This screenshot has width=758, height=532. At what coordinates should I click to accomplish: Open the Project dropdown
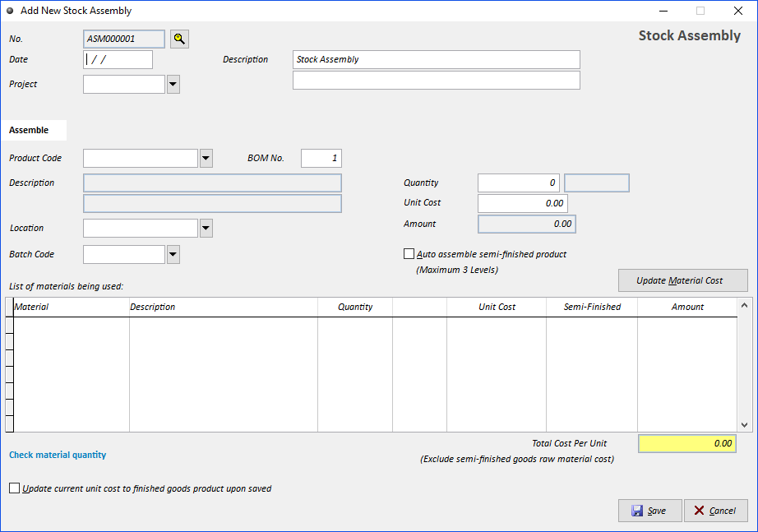pyautogui.click(x=173, y=84)
